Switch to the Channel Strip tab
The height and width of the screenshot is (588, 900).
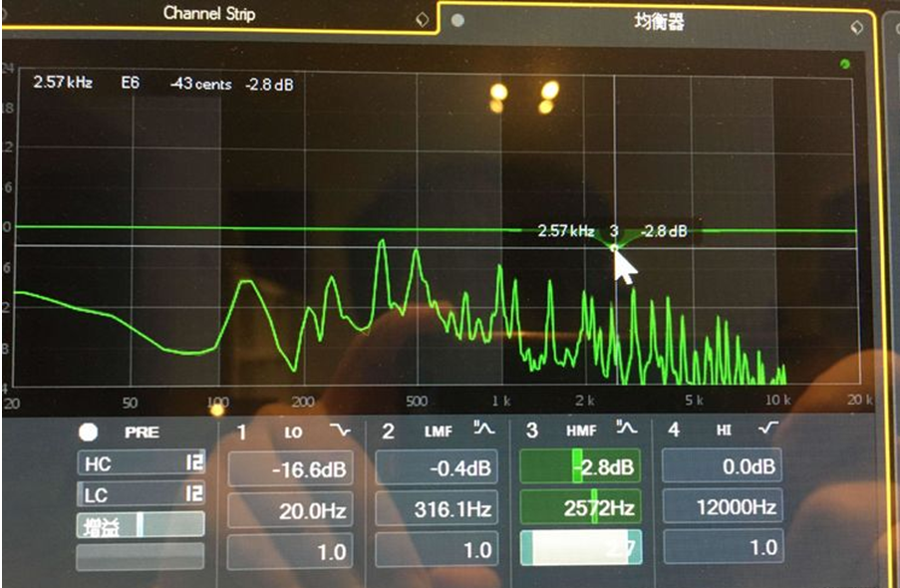coord(225,14)
